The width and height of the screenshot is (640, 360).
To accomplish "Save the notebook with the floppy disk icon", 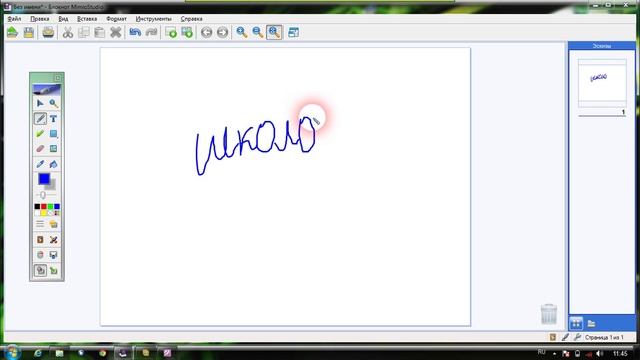I will 29,32.
